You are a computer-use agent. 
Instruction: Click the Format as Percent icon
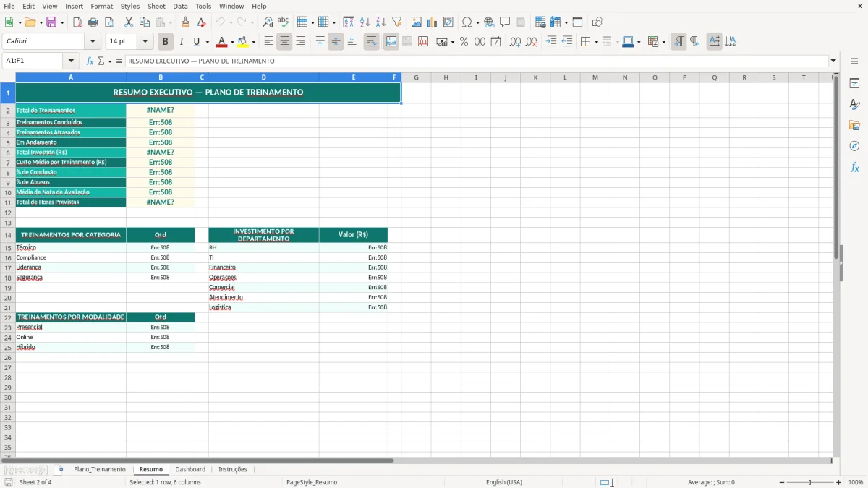[464, 42]
